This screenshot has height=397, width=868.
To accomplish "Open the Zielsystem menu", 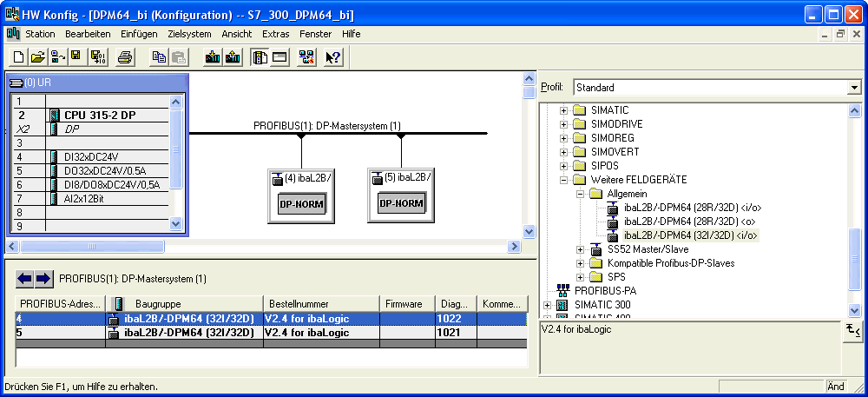I will (189, 34).
